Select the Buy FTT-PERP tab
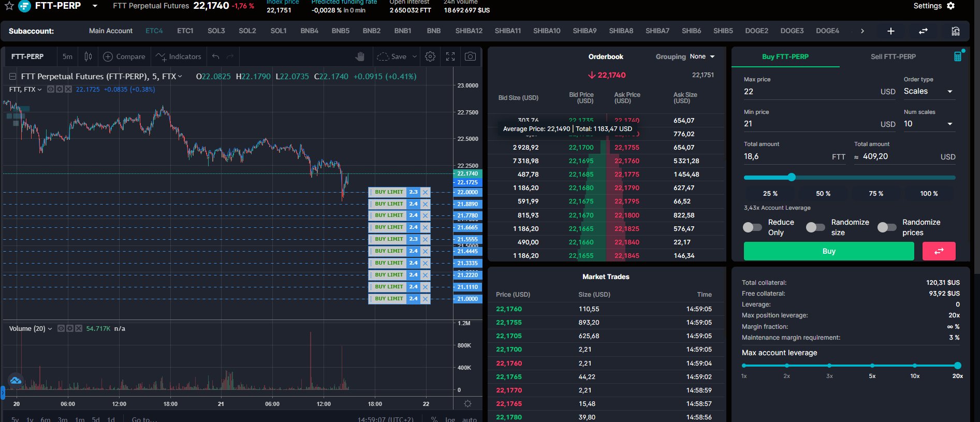 (785, 56)
